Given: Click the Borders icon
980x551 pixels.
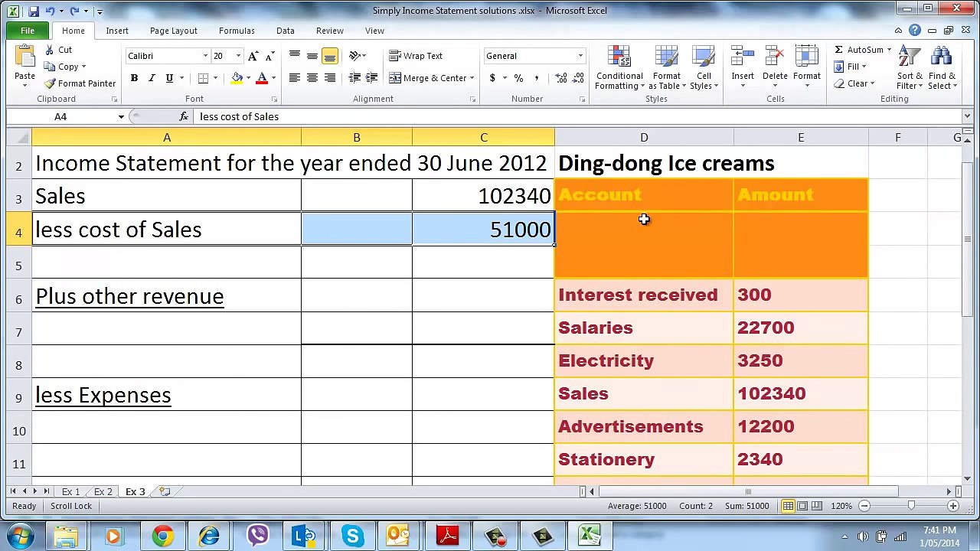Looking at the screenshot, I should coord(203,78).
